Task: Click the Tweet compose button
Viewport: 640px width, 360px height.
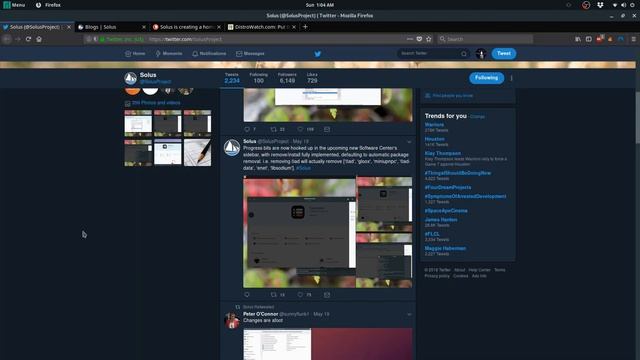Action: coord(504,53)
